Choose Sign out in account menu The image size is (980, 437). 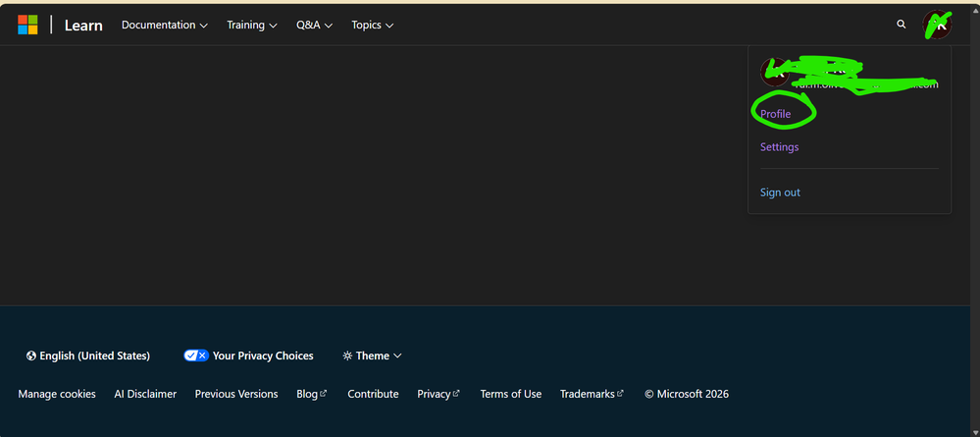(780, 192)
